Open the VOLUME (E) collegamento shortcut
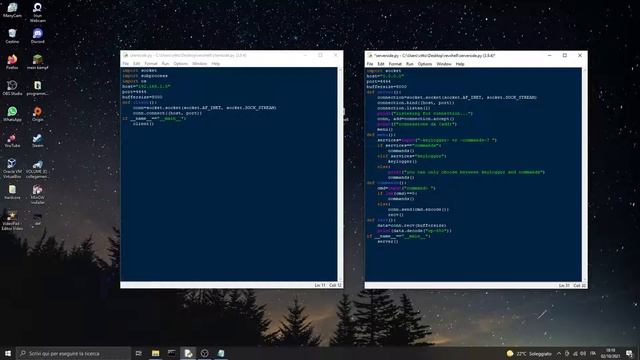This screenshot has width=640, height=360. click(38, 168)
